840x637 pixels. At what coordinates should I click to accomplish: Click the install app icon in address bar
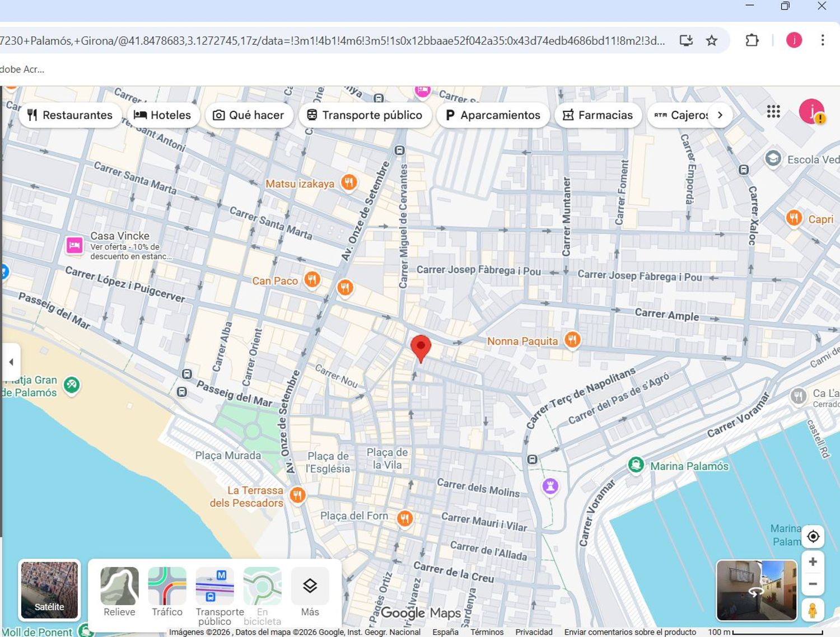pyautogui.click(x=686, y=40)
